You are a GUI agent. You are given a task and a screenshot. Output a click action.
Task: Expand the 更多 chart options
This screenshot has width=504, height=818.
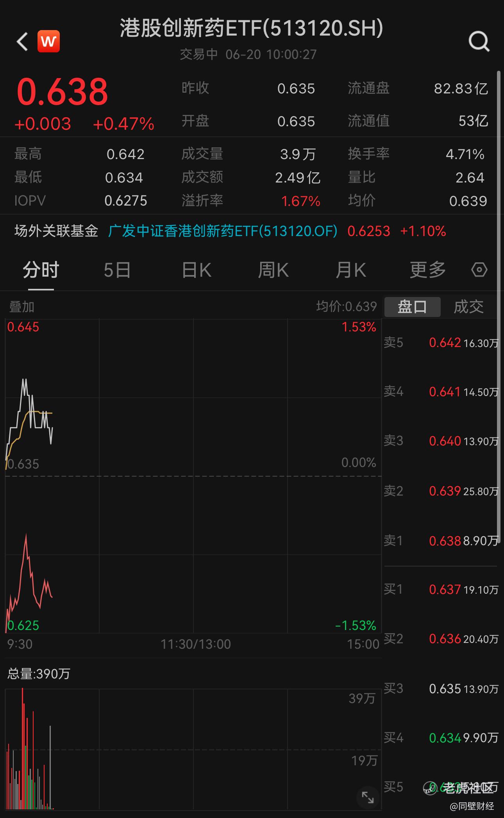pos(427,270)
